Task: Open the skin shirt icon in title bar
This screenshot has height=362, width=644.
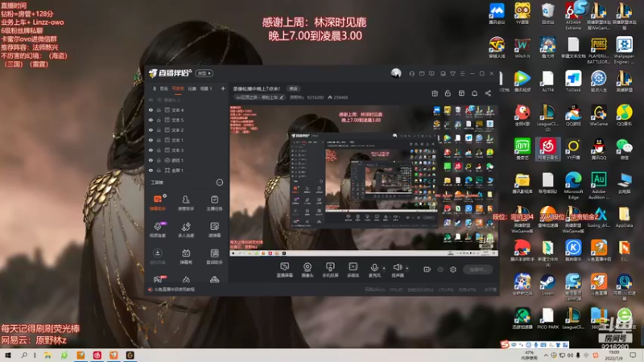Action: coord(452,73)
